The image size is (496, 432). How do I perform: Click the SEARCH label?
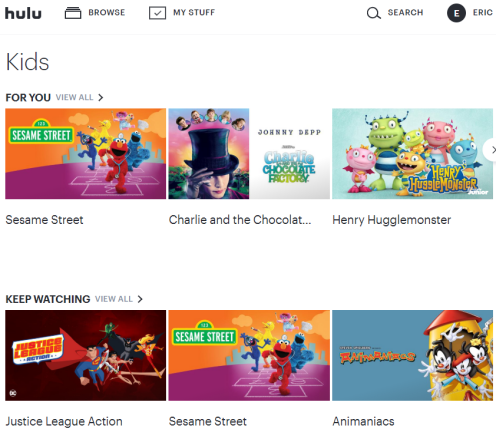[405, 13]
